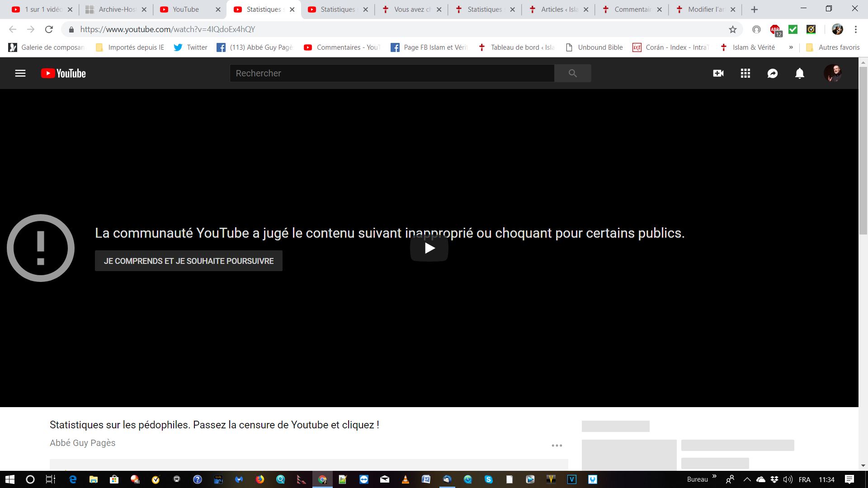This screenshot has height=488, width=868.
Task: Go to YouTube home via logo
Action: coord(63,73)
